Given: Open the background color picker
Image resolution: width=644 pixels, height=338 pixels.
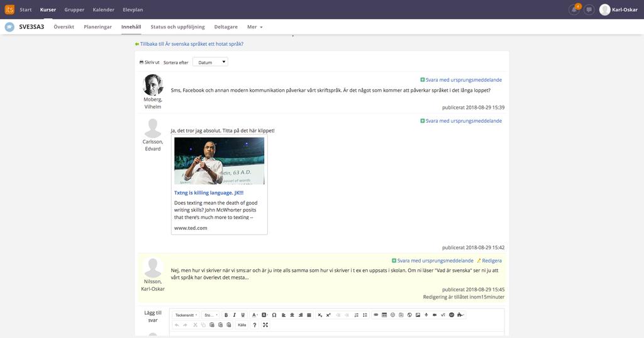Looking at the screenshot, I should pyautogui.click(x=265, y=315).
